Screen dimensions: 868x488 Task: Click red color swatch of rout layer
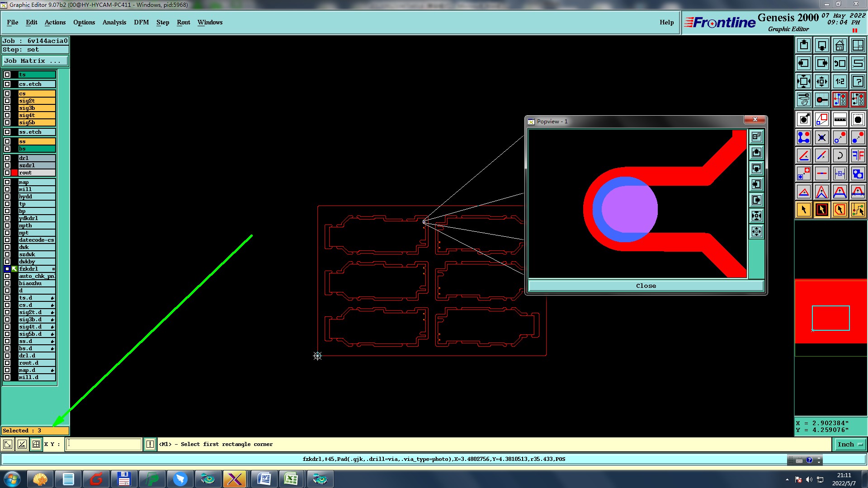click(14, 173)
